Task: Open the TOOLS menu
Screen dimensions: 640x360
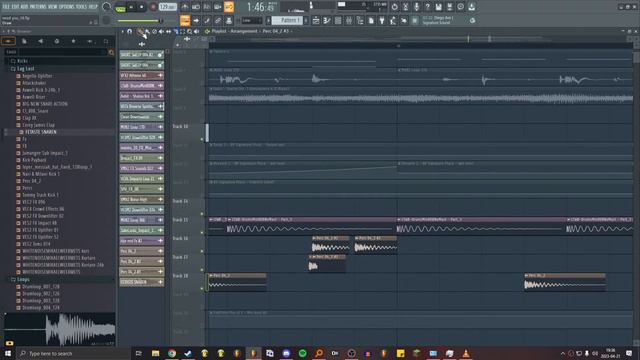Action: point(81,7)
